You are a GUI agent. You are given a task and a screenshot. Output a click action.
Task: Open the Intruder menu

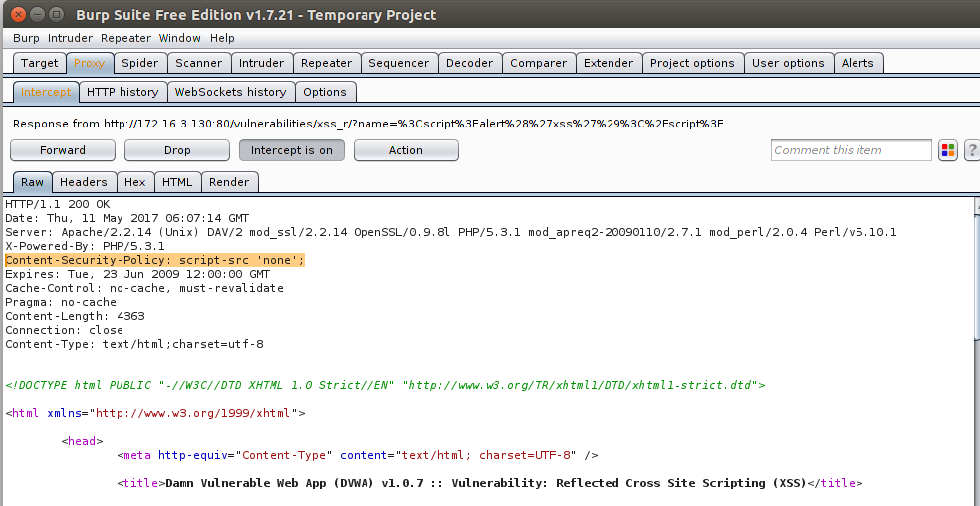(x=70, y=38)
